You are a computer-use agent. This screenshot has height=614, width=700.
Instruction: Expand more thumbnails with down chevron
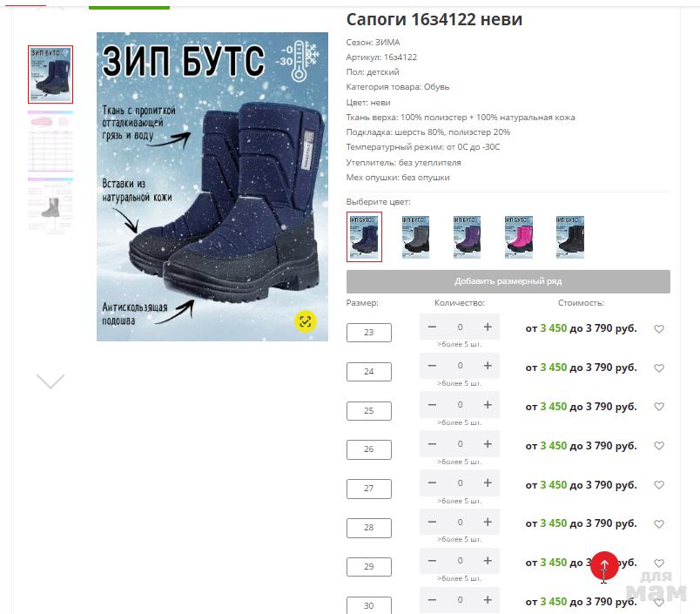click(50, 381)
